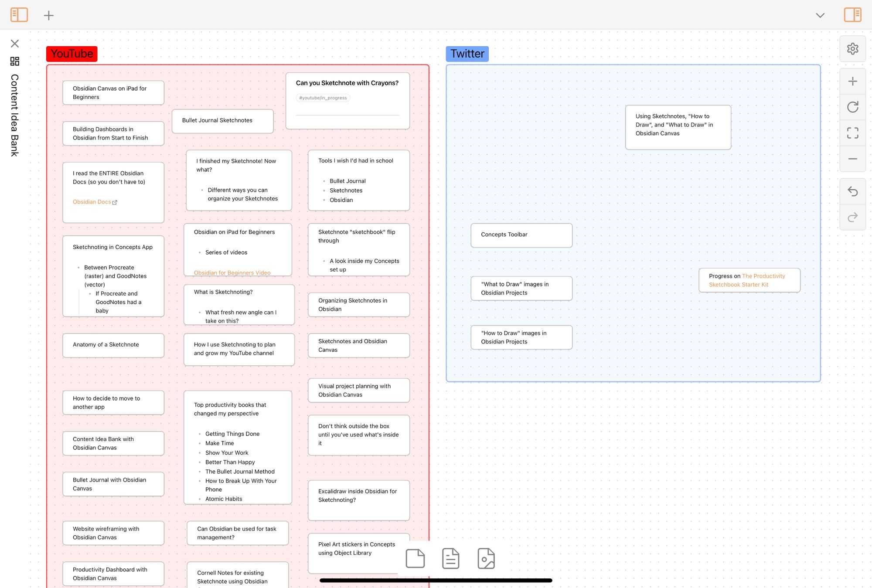Open the Obsidian for Beginners Video link

[x=232, y=272]
